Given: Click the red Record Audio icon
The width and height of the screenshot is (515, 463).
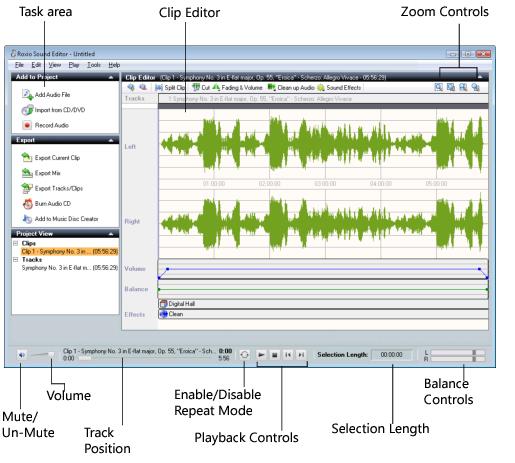Looking at the screenshot, I should click(27, 125).
